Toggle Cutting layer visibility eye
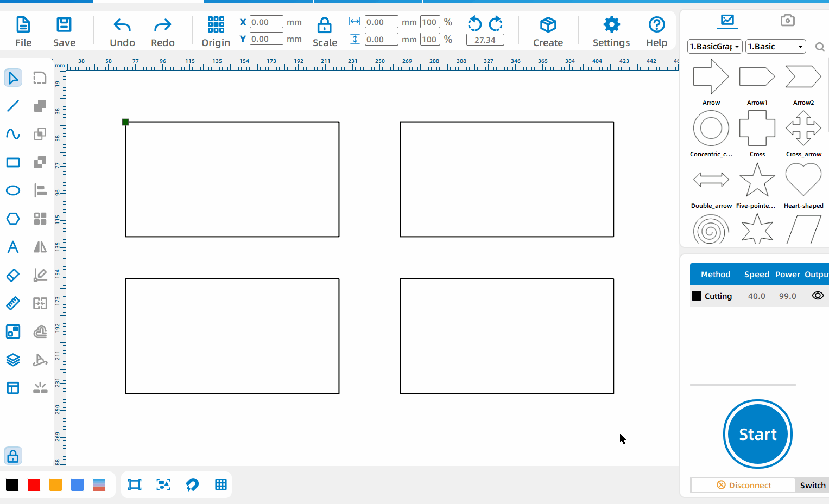Viewport: 829px width, 504px height. pyautogui.click(x=818, y=296)
